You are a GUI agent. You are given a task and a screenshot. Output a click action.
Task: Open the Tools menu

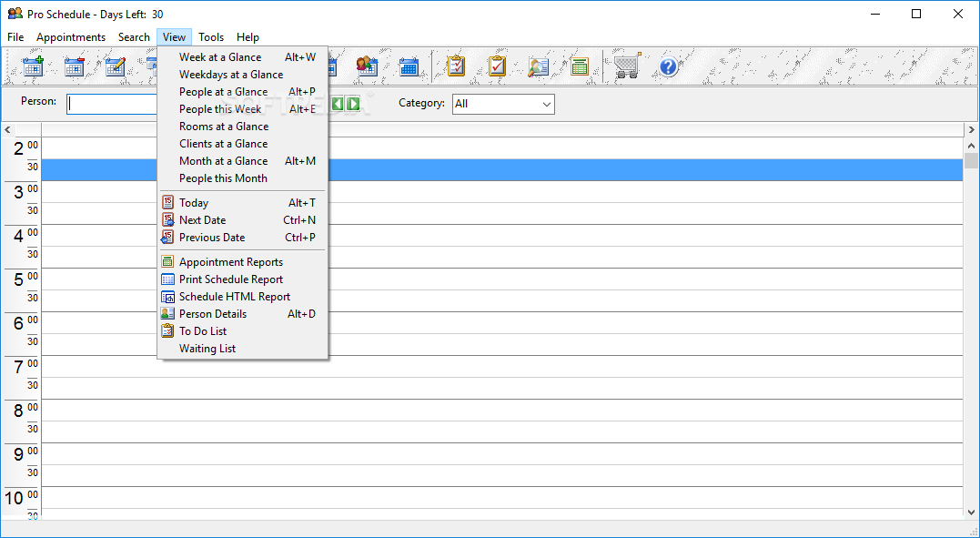tap(211, 37)
